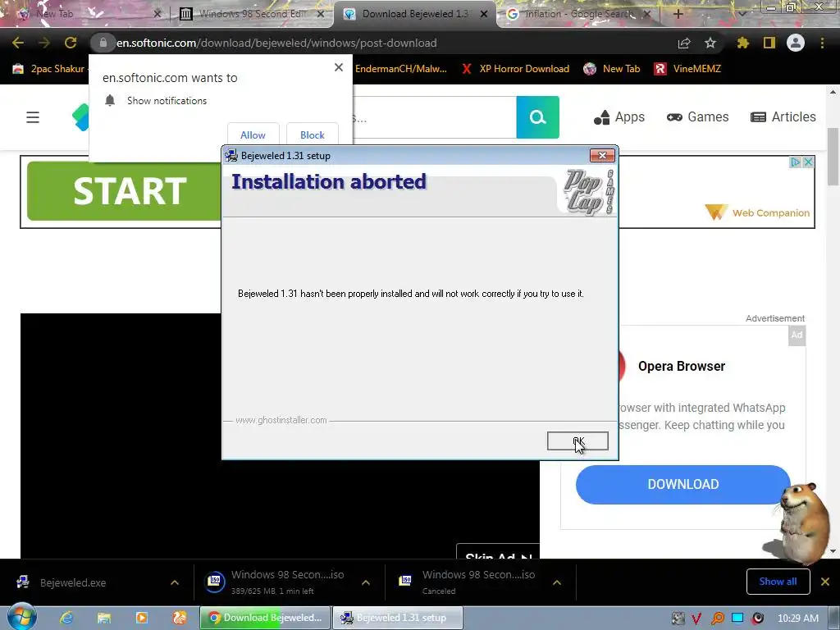Expand options for canceled Windows 98 iso
840x630 pixels.
[557, 582]
